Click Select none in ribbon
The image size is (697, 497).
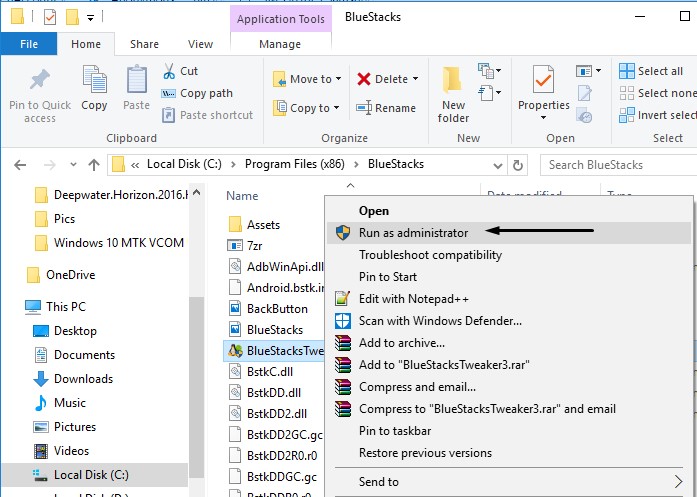pyautogui.click(x=657, y=93)
